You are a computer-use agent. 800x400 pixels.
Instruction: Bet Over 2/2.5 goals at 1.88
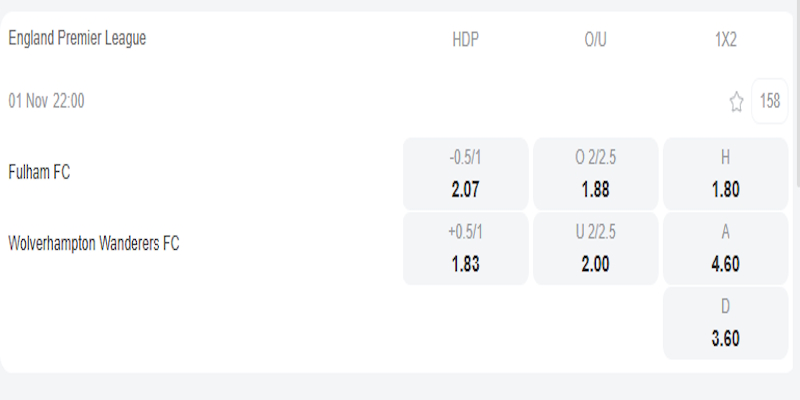596,173
